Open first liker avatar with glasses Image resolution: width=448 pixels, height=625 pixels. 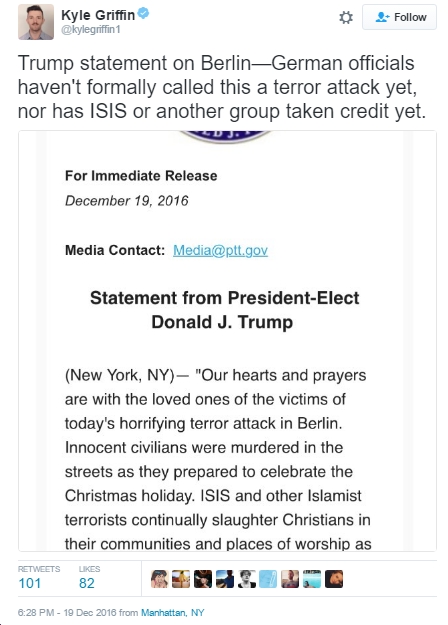click(x=159, y=579)
